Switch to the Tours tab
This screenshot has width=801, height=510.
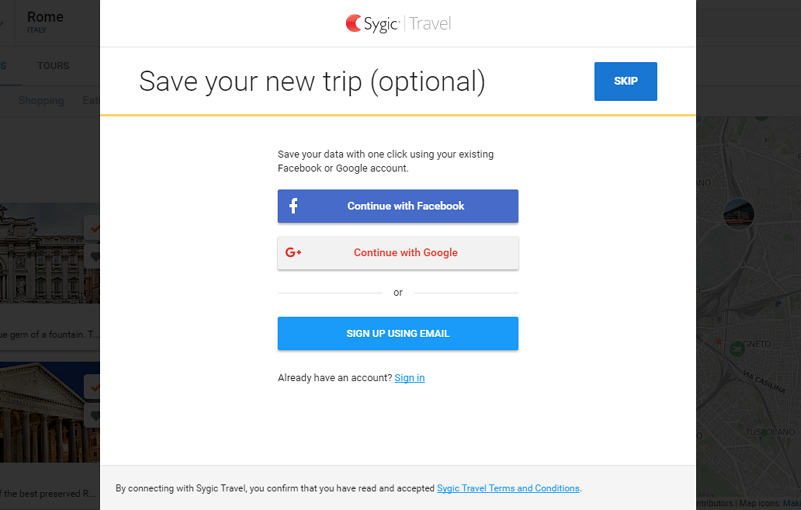(54, 66)
